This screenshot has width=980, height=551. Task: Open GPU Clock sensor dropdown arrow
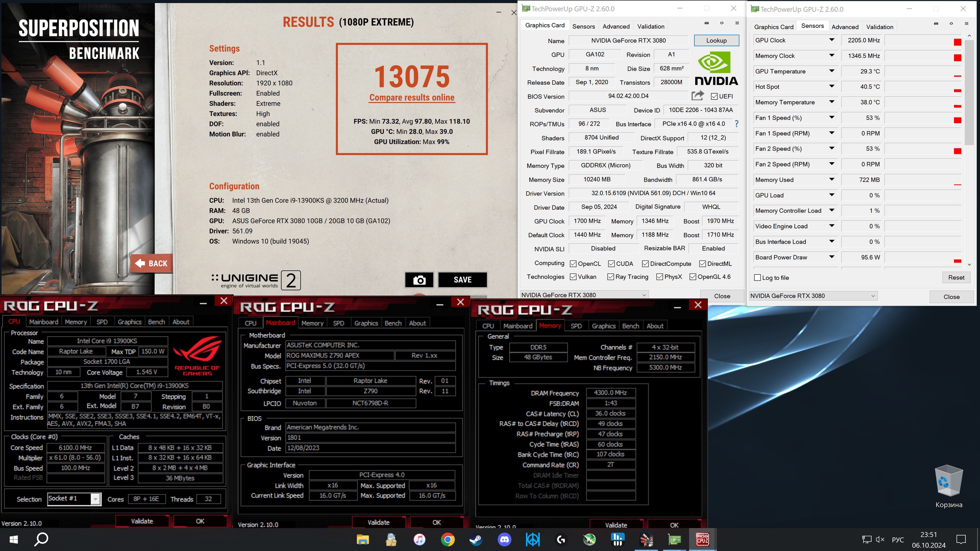(831, 40)
